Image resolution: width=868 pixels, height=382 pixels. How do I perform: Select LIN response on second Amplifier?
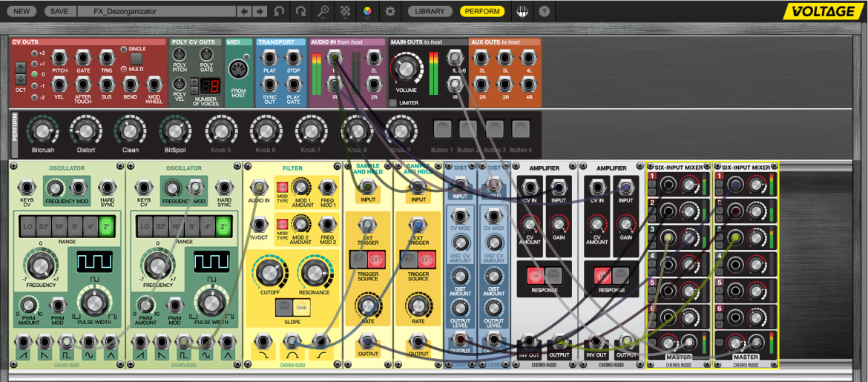coord(603,275)
